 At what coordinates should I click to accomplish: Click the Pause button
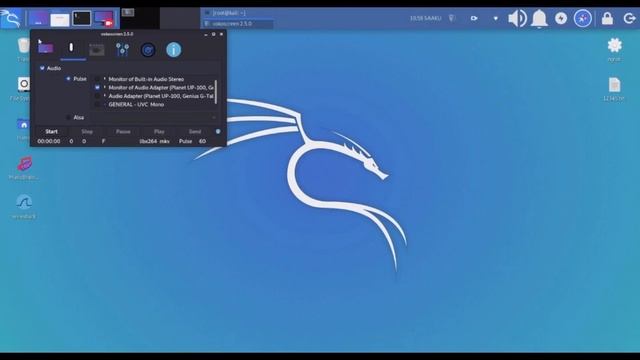pyautogui.click(x=123, y=131)
